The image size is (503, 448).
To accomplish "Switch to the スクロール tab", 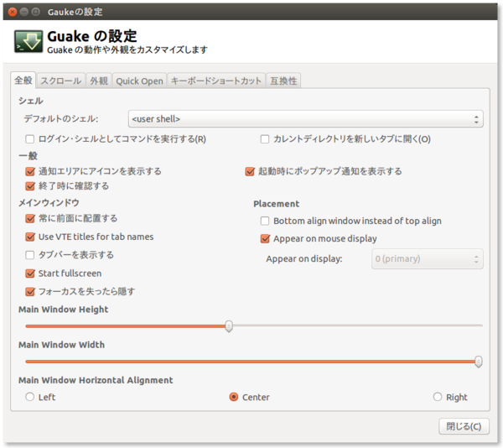I will coord(60,81).
